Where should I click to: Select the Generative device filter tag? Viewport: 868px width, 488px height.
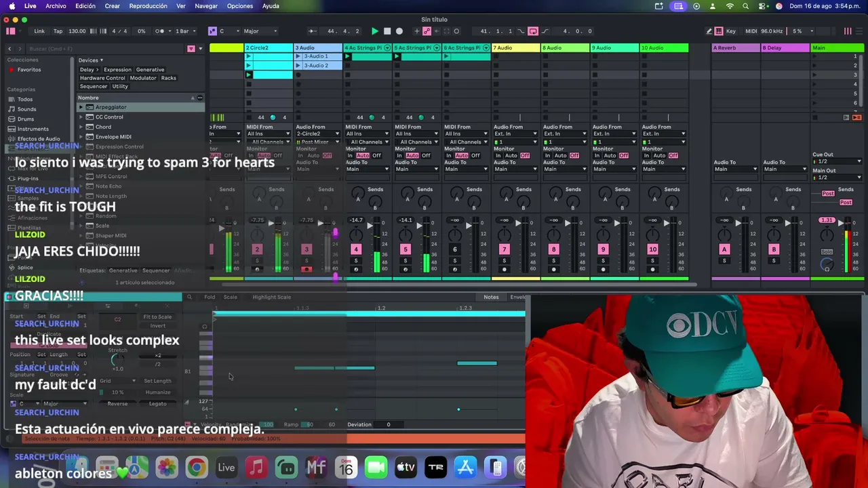(150, 70)
